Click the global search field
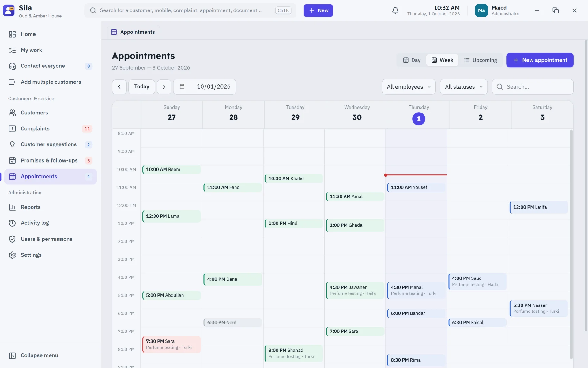 coord(190,10)
